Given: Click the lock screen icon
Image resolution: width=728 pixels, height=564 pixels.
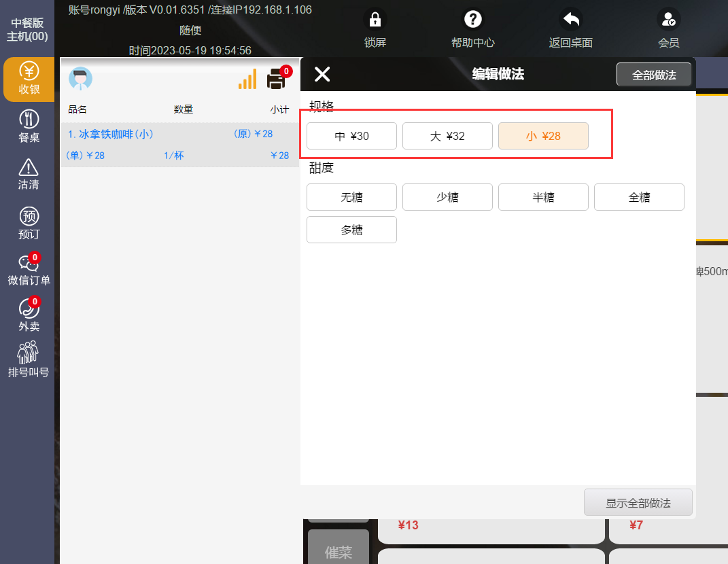Looking at the screenshot, I should coord(375,20).
